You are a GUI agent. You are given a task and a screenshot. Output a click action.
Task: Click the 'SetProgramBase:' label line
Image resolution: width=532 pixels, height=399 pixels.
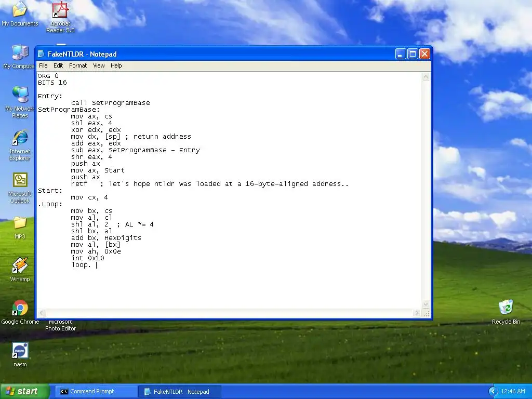click(69, 110)
